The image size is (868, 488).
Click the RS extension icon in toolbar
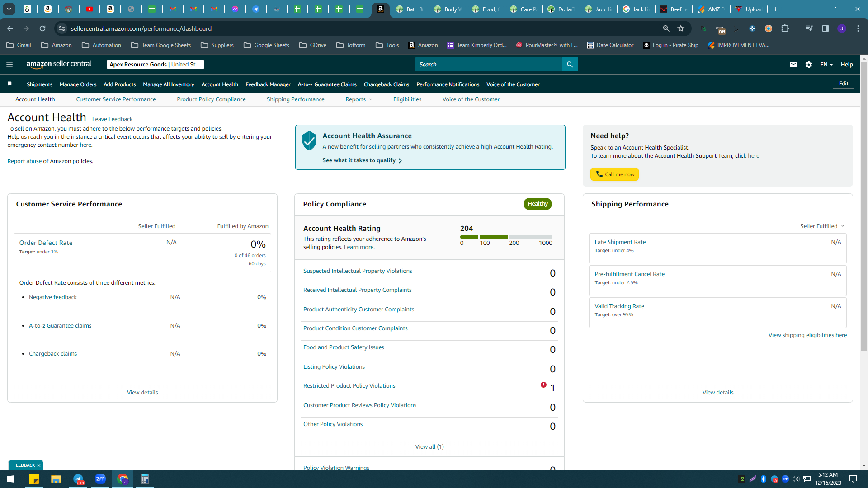click(x=703, y=28)
